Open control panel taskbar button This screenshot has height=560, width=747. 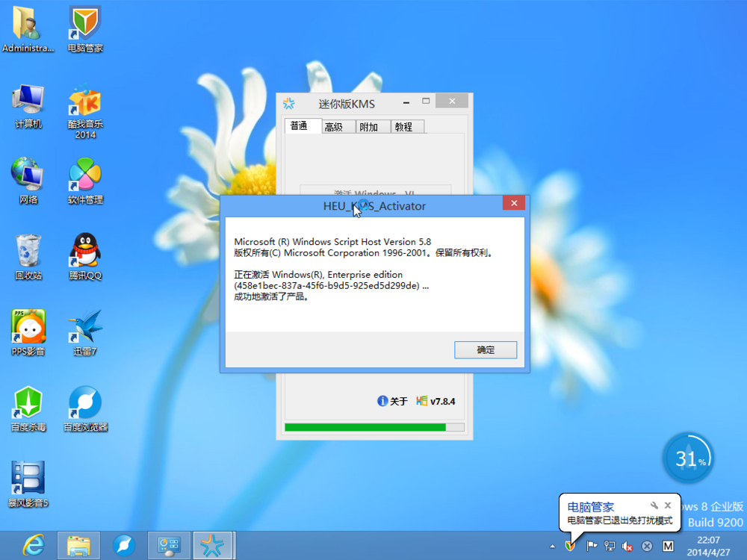click(x=169, y=546)
